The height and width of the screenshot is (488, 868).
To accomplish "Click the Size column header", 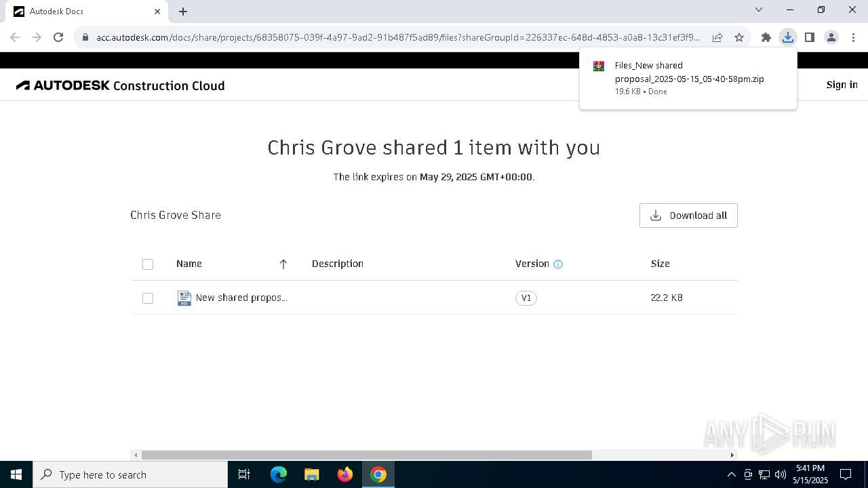I will pyautogui.click(x=660, y=264).
